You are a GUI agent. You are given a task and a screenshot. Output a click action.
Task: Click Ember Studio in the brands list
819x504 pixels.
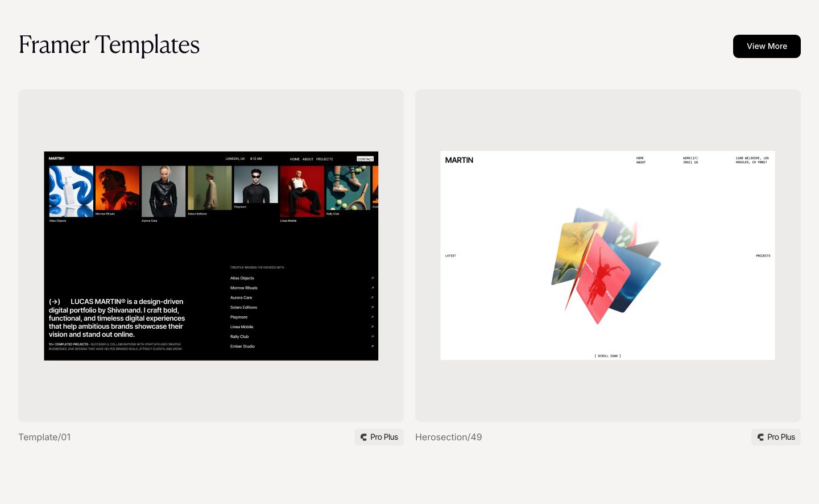click(x=242, y=346)
